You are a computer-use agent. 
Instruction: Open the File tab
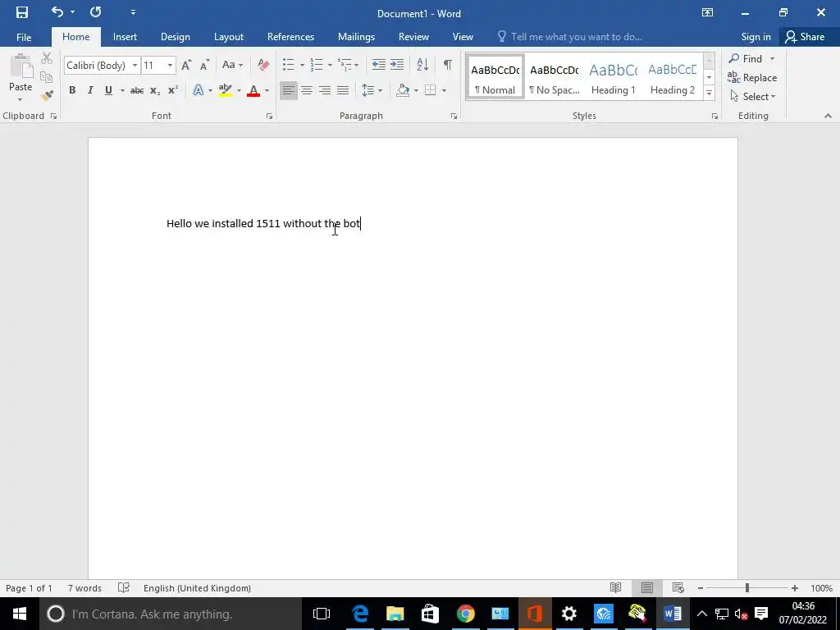click(24, 37)
